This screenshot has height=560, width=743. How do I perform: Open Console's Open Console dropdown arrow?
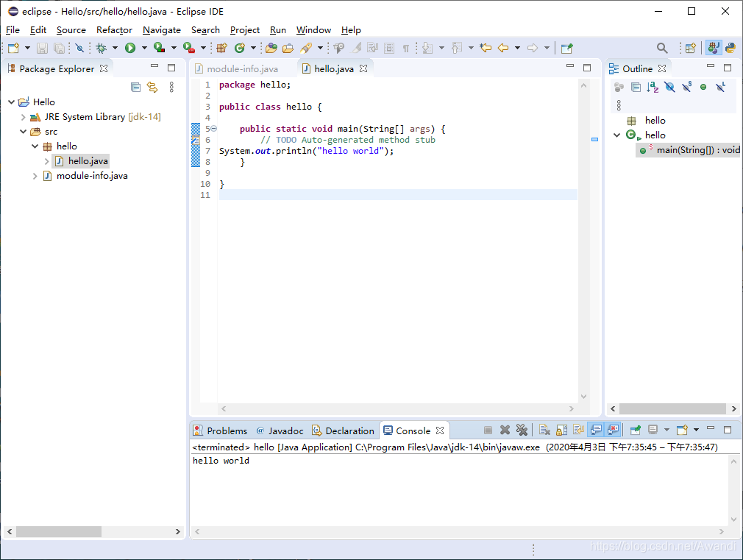pyautogui.click(x=696, y=430)
